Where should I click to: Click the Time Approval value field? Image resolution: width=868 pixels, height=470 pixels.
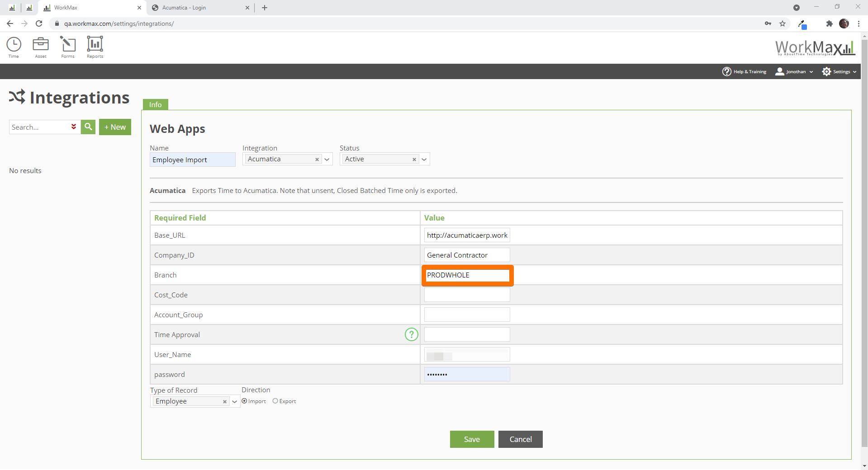(x=467, y=334)
